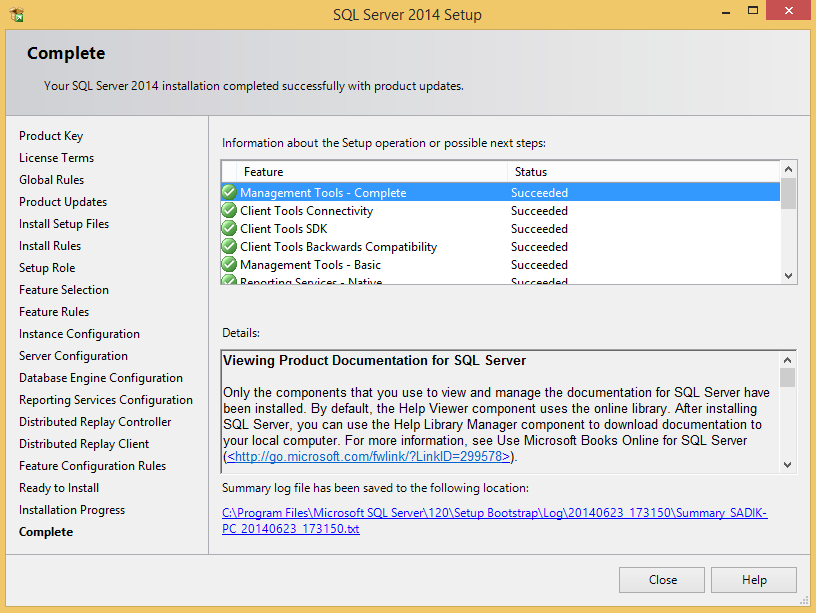Click the License Terms step
This screenshot has width=816, height=613.
[x=56, y=158]
